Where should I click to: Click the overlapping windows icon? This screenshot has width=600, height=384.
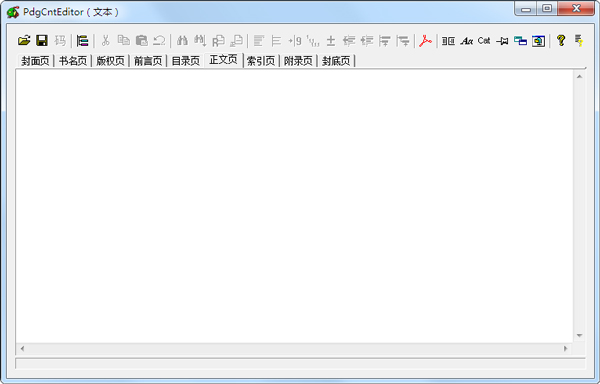tap(520, 41)
